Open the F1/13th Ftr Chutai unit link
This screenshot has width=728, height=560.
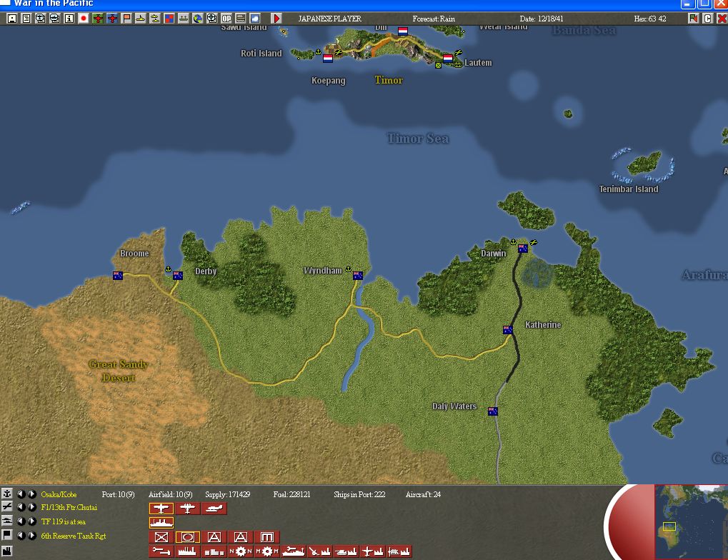(69, 508)
